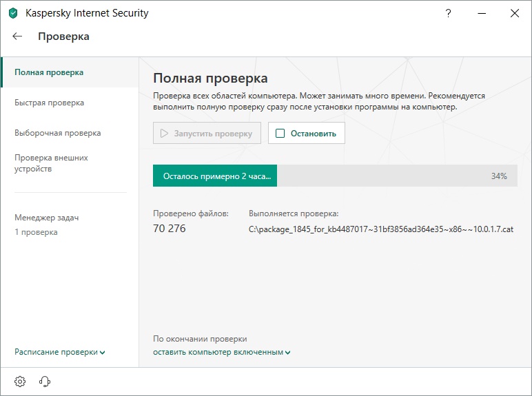Click the По окончании проверки label
The width and height of the screenshot is (532, 396).
click(200, 339)
